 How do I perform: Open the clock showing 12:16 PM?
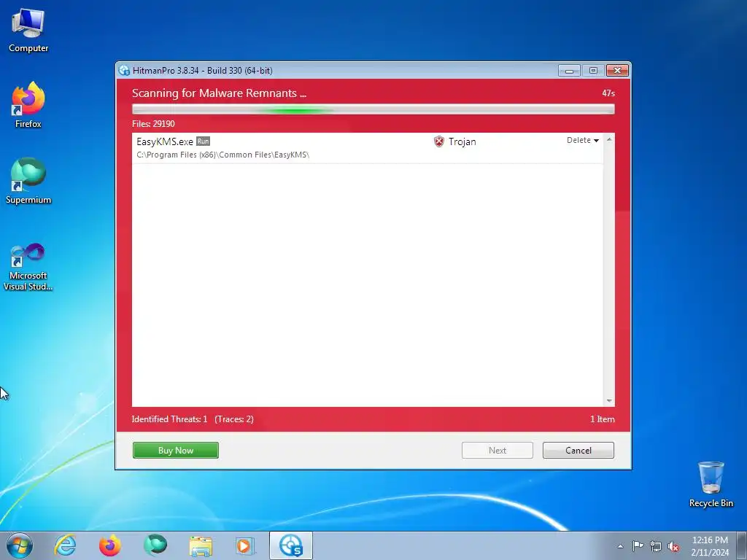(710, 545)
